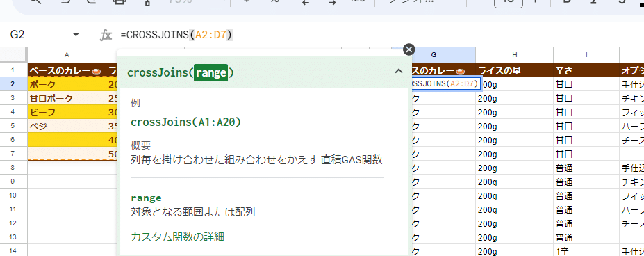Close the crossJoins function help popup
Image resolution: width=644 pixels, height=256 pixels.
pyautogui.click(x=408, y=50)
